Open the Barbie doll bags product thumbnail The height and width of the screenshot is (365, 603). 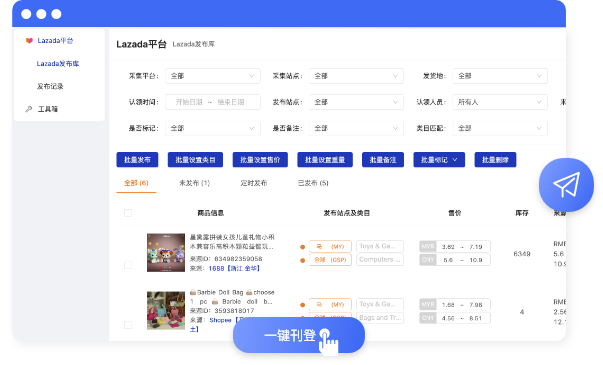point(166,310)
